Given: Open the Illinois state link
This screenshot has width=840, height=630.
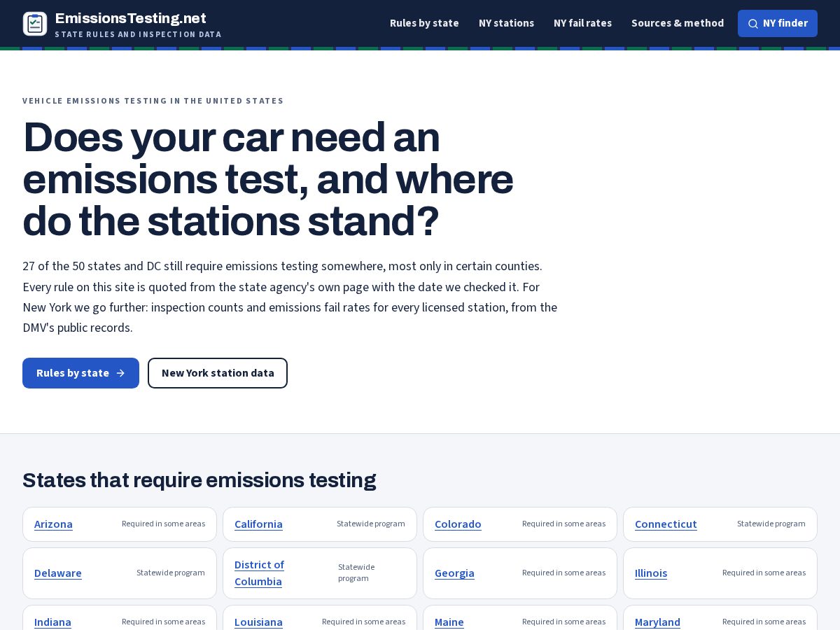Looking at the screenshot, I should (x=651, y=573).
